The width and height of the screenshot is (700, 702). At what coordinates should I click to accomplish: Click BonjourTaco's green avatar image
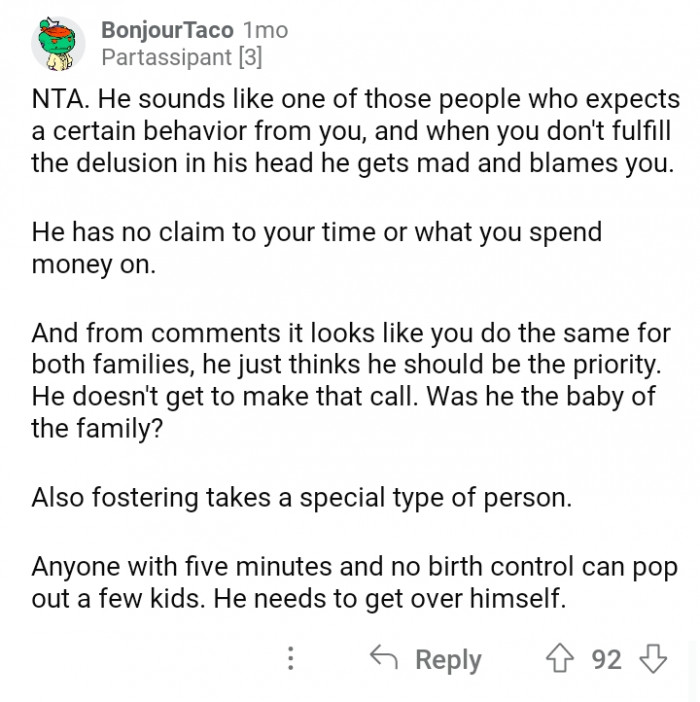[59, 44]
